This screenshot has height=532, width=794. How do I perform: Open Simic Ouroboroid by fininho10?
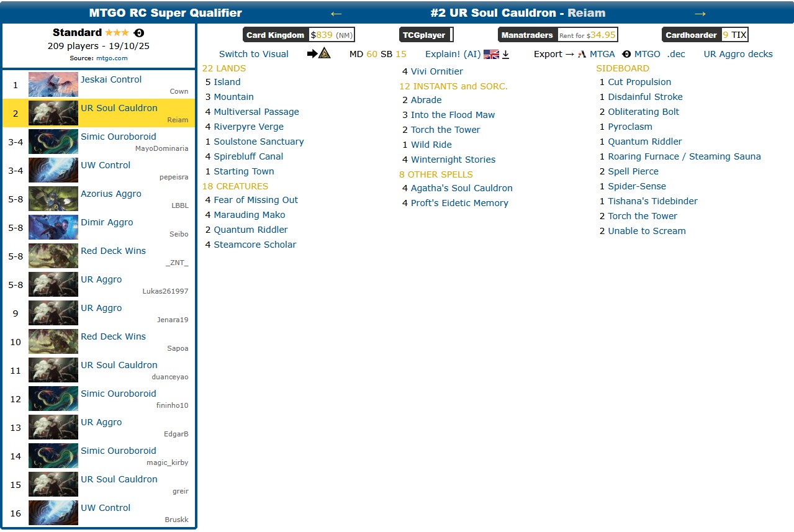tap(119, 394)
